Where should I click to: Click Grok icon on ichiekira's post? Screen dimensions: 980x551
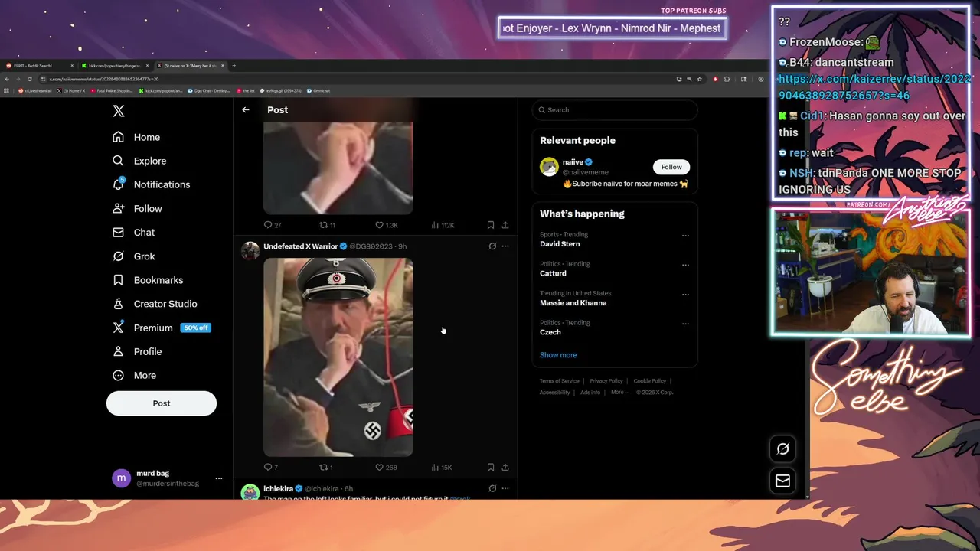(x=492, y=488)
